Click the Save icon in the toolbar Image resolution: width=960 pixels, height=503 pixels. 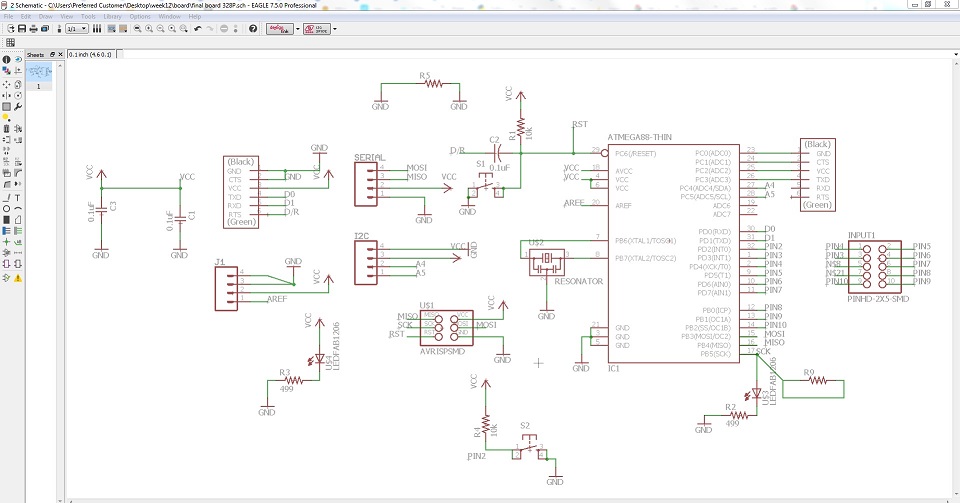21,29
